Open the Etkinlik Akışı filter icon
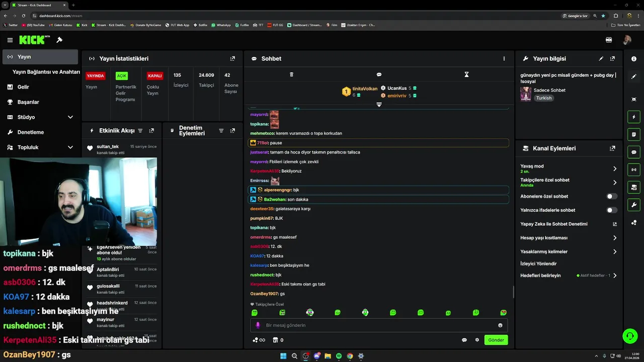The image size is (644, 362). coord(140,131)
